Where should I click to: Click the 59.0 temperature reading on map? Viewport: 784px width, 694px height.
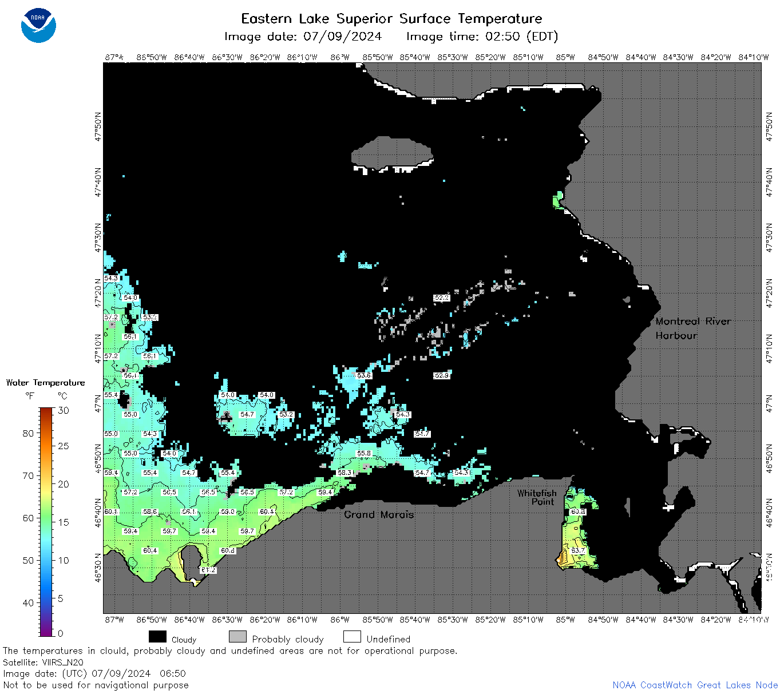click(227, 512)
